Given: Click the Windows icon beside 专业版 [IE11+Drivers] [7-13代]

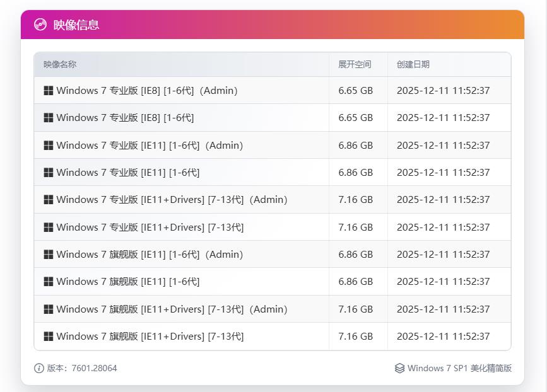Looking at the screenshot, I should (x=48, y=227).
